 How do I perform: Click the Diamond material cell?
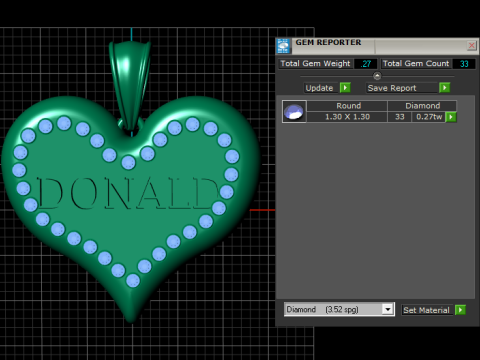(422, 106)
